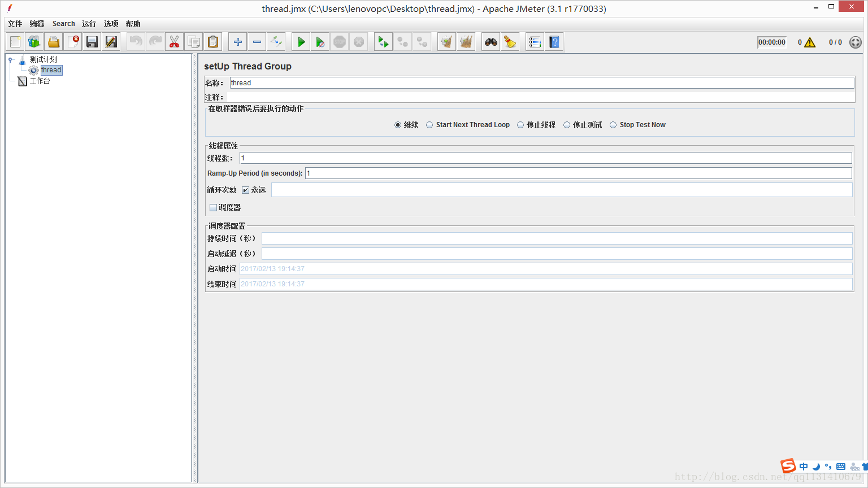Click the Ramp-Up Period input field
Viewport: 868px width, 488px height.
click(x=579, y=173)
